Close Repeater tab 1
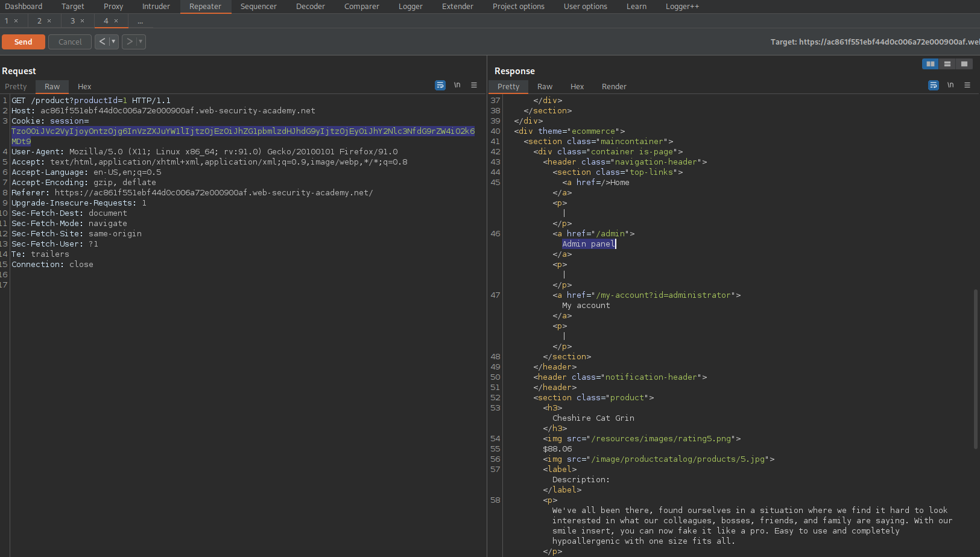980x557 pixels. 16,21
